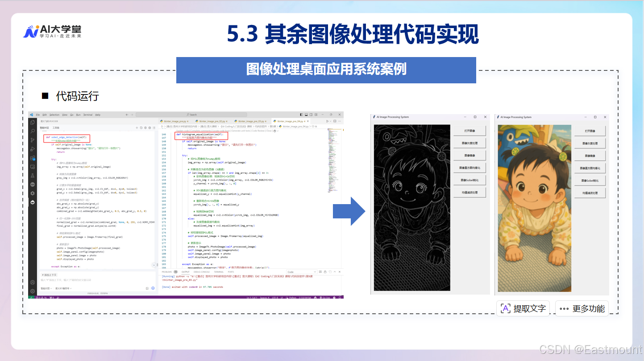This screenshot has height=361, width=644.
Task: Open the Testing flask icon
Action: [32, 176]
